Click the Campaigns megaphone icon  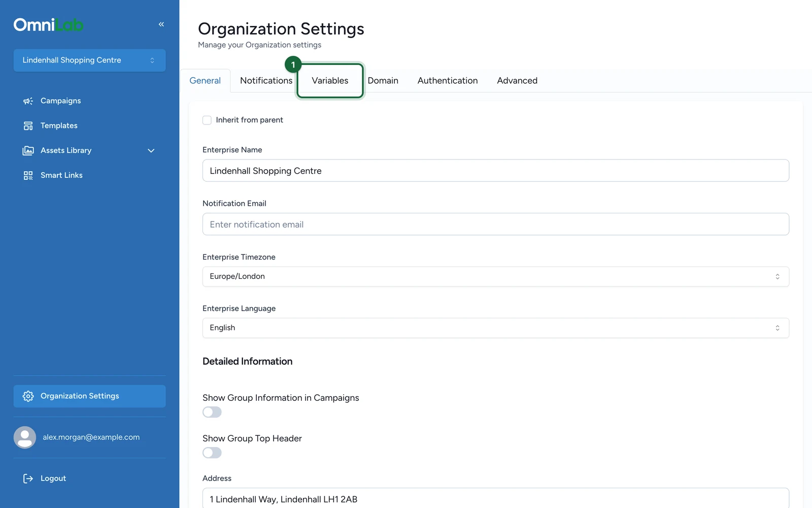[x=28, y=101]
